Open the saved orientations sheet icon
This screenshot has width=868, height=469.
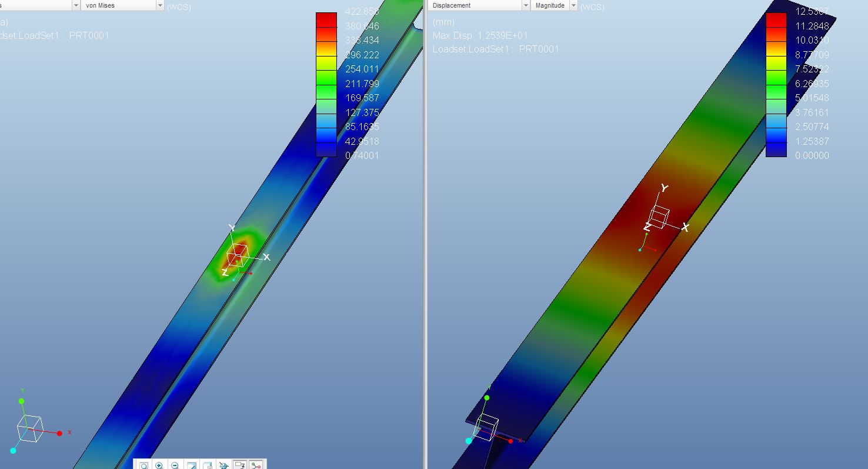tap(207, 465)
